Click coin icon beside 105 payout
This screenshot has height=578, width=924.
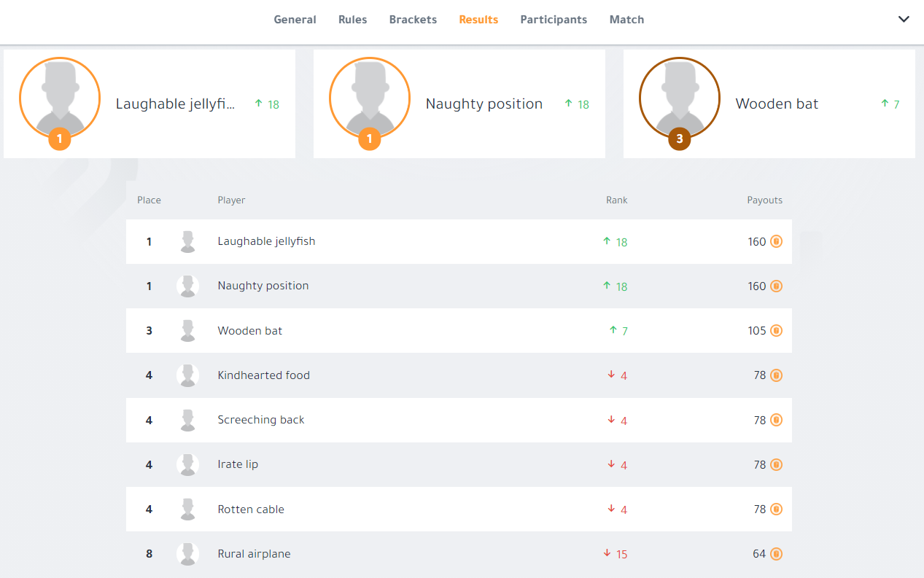[x=776, y=331]
